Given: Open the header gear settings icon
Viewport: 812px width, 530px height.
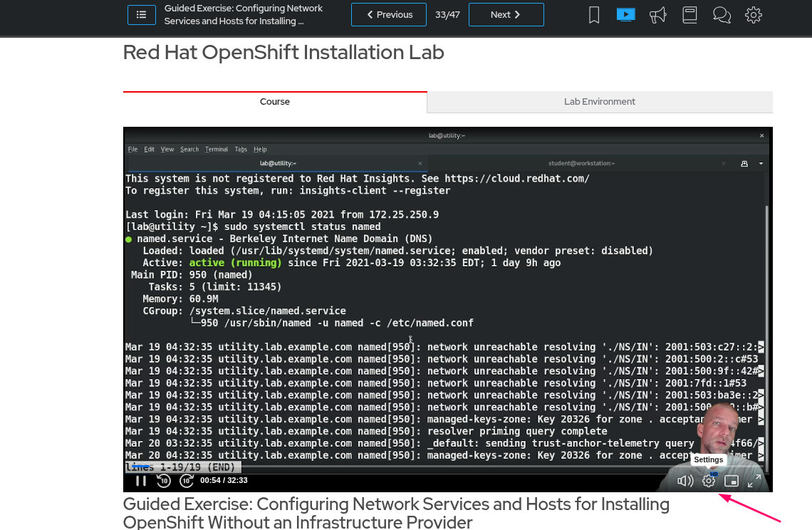Looking at the screenshot, I should [x=754, y=14].
